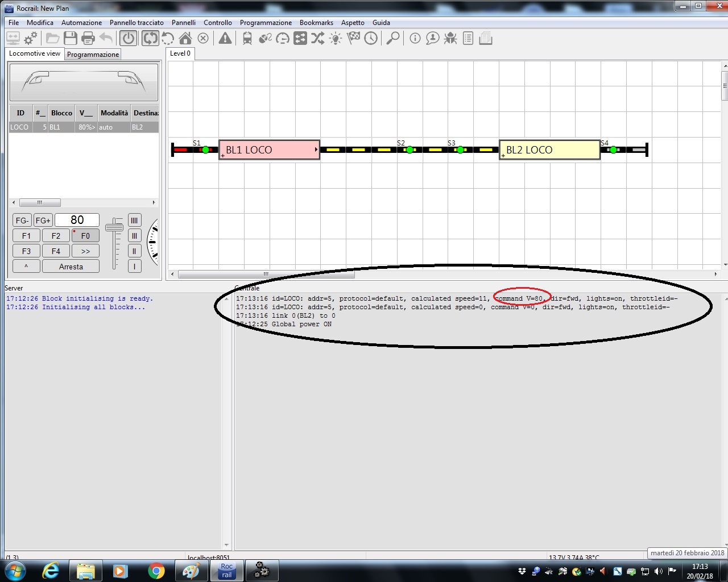Click the bug icon in toolbar
Viewport: 728px width, 582px height.
(450, 39)
